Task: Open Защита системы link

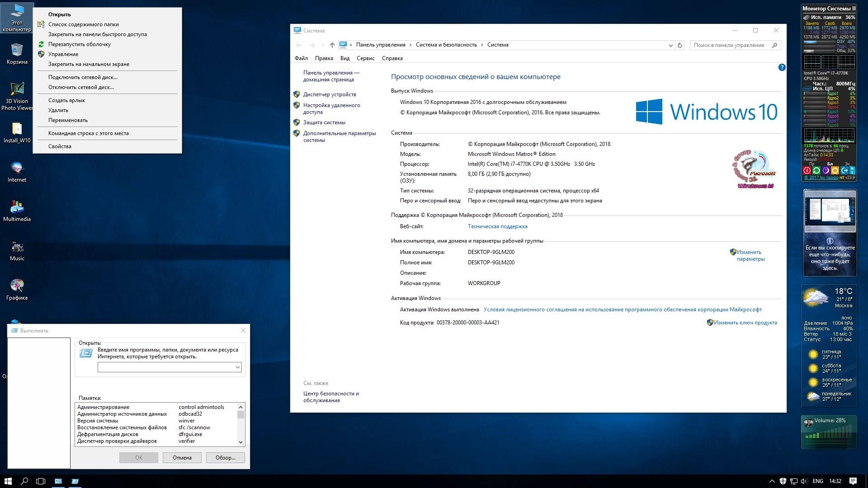Action: 324,122
